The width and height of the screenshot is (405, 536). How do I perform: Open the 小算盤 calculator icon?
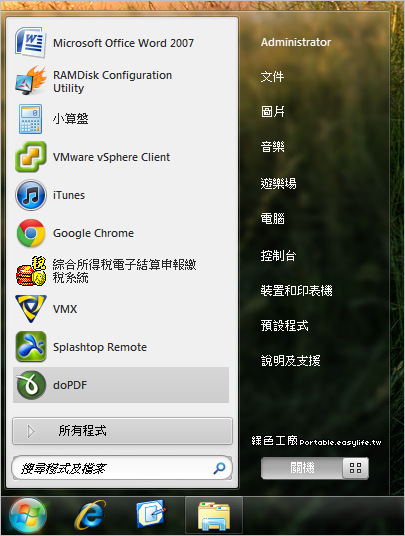tap(30, 119)
